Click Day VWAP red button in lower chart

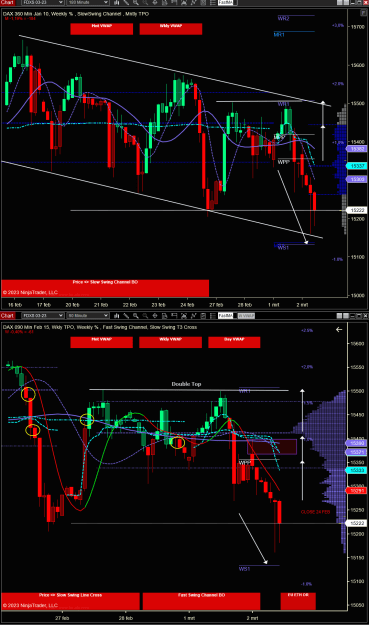pyautogui.click(x=234, y=342)
